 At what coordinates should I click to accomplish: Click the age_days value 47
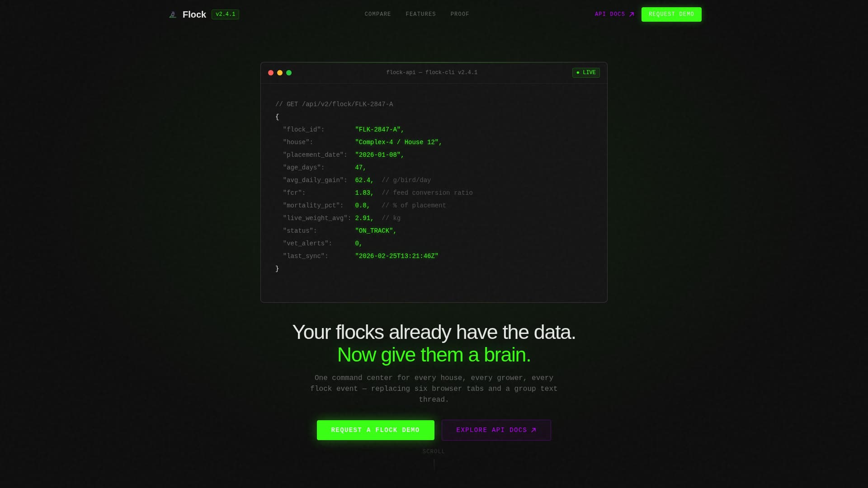(x=360, y=168)
